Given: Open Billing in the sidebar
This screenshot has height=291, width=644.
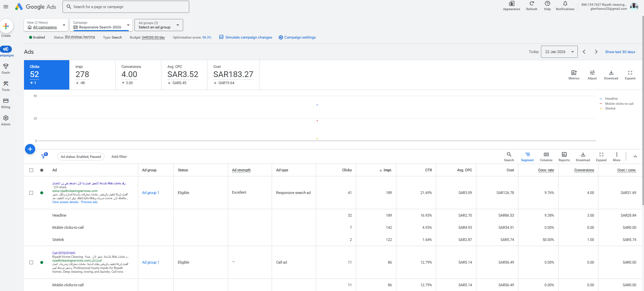Looking at the screenshot, I should [6, 103].
